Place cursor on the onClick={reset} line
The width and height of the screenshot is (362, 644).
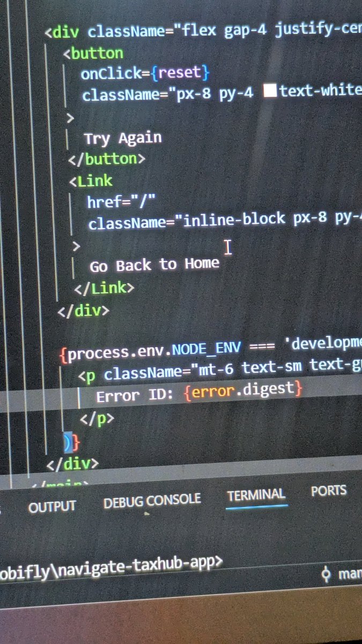pos(145,72)
